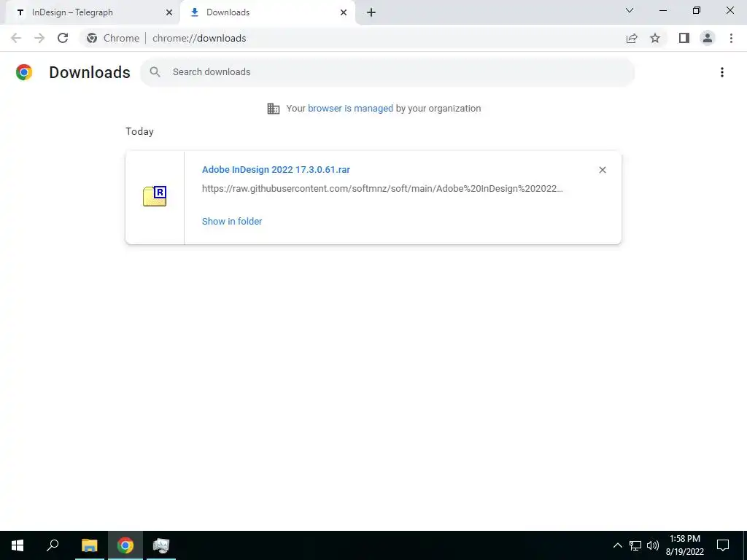The width and height of the screenshot is (747, 560).
Task: Share this page icon
Action: tap(632, 38)
